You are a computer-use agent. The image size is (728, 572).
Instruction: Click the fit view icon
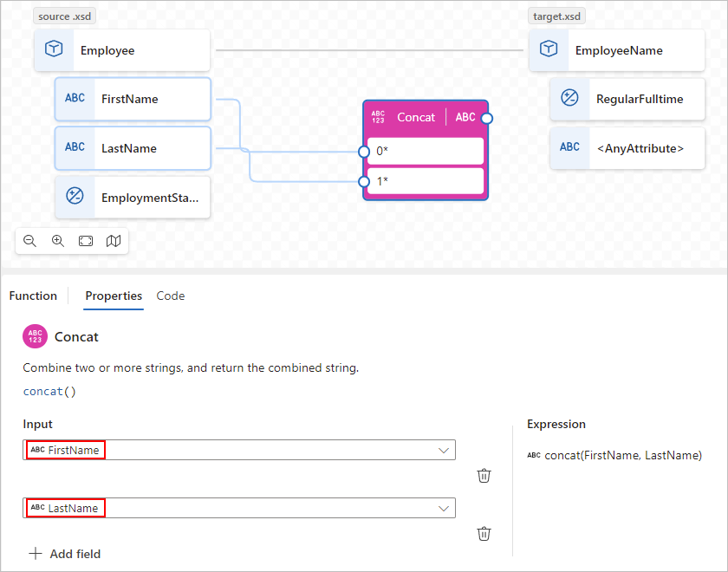click(x=86, y=241)
